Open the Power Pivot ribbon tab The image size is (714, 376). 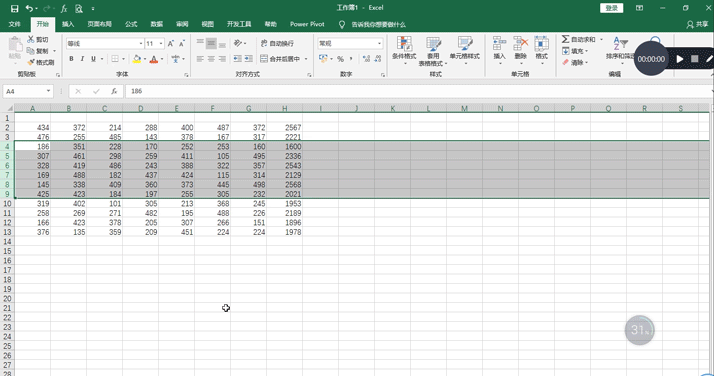307,24
